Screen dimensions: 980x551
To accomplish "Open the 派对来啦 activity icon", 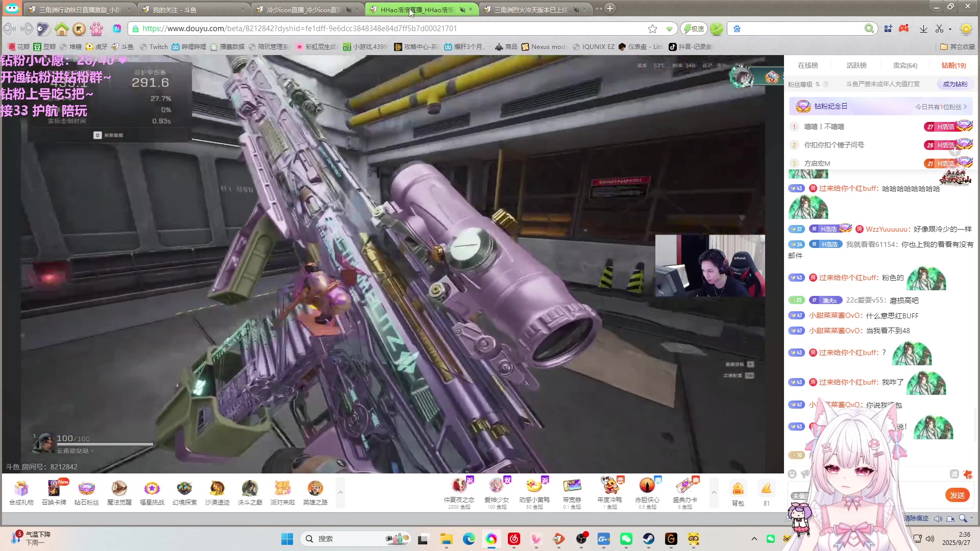I will pos(283,492).
